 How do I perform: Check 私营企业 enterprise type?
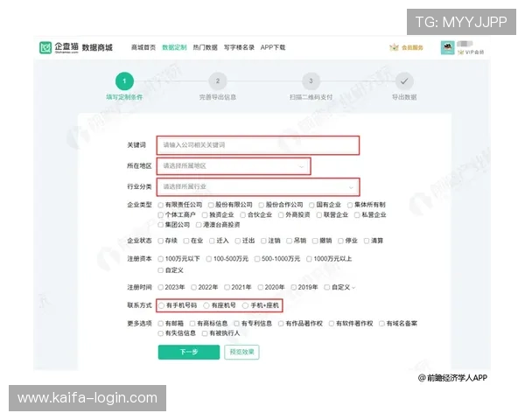click(x=357, y=214)
